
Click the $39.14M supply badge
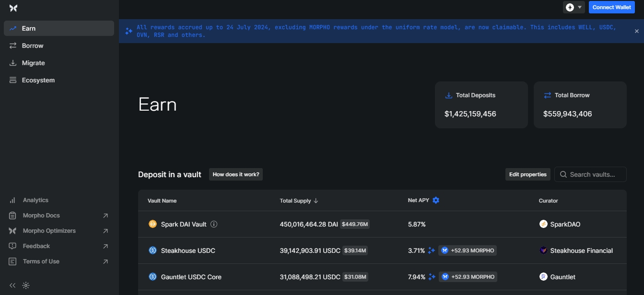click(x=355, y=250)
